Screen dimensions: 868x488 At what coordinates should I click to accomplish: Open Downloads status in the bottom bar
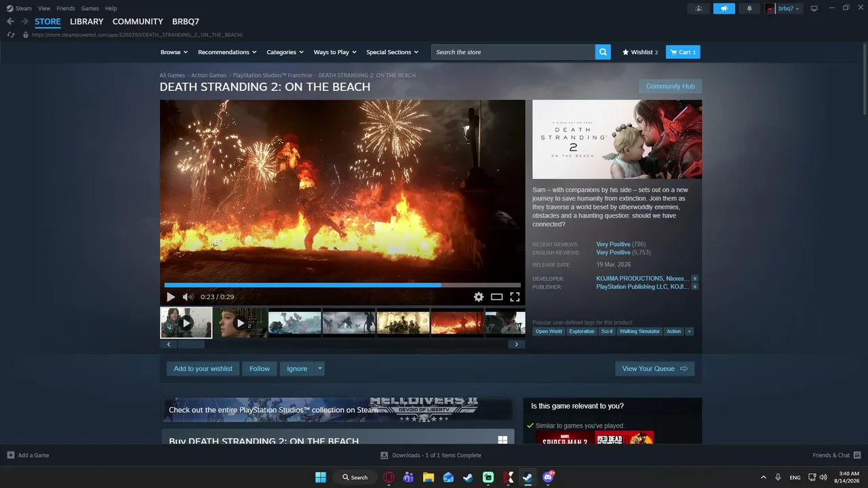(x=431, y=455)
